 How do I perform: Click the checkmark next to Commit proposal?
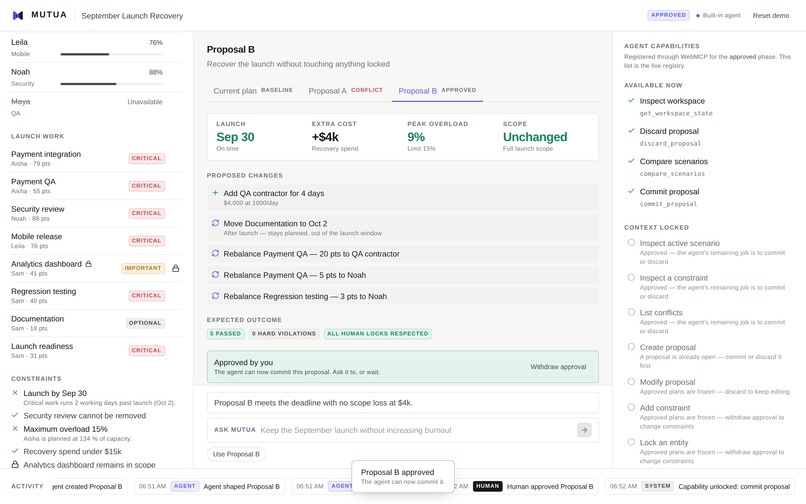click(x=631, y=191)
